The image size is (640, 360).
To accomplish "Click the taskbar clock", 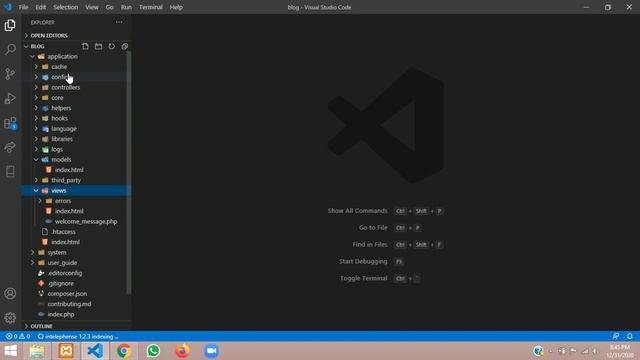I will [x=620, y=351].
